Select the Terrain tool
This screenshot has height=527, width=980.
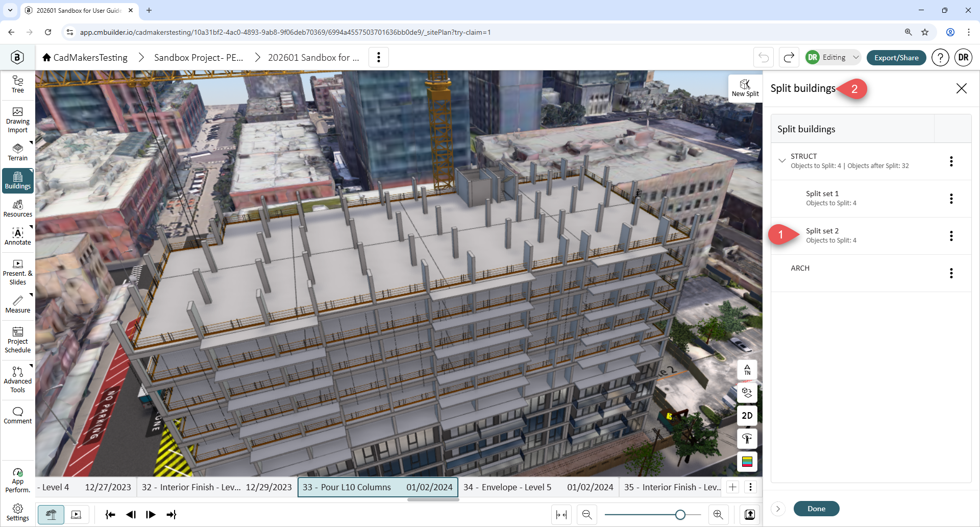pyautogui.click(x=17, y=152)
